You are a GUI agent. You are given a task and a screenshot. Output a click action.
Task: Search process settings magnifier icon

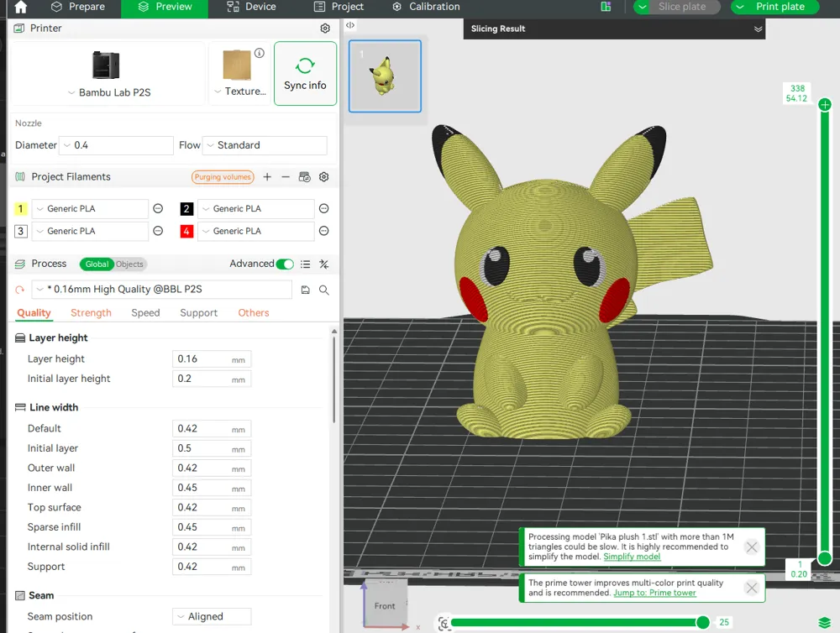323,290
